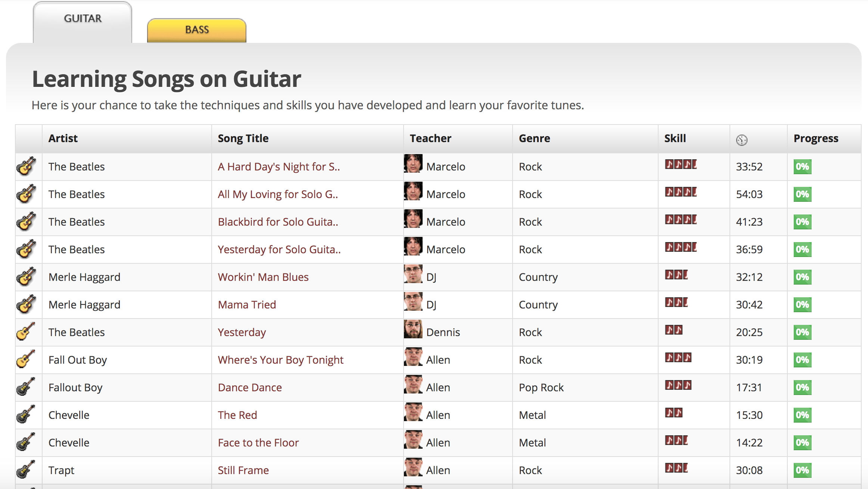Click Country genre in Mama Tried row
Screen dimensions: 868x489
click(x=538, y=305)
